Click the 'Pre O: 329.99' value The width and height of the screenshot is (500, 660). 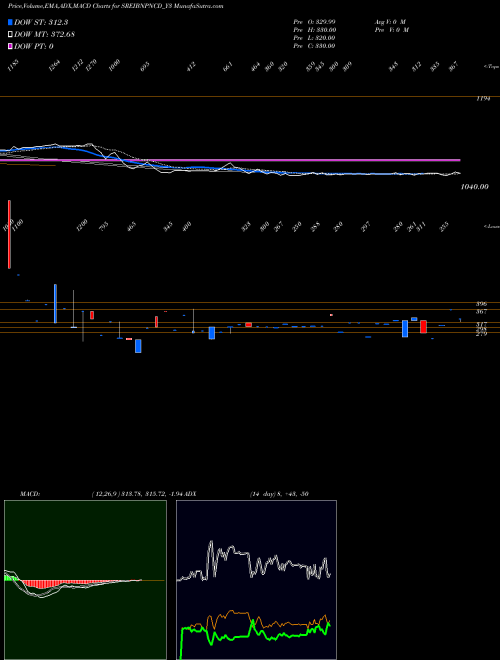pyautogui.click(x=314, y=21)
